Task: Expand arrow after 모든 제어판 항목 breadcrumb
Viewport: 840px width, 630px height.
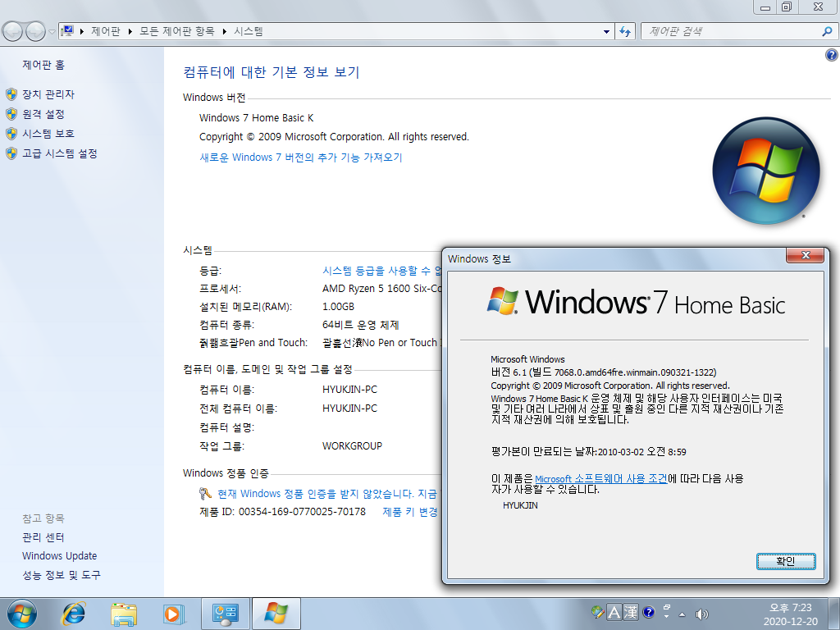Action: click(225, 32)
